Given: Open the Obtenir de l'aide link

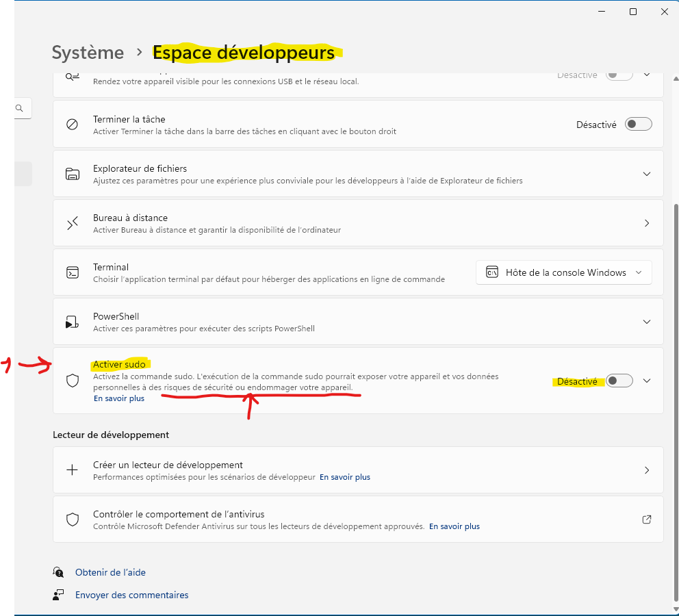Looking at the screenshot, I should 110,572.
